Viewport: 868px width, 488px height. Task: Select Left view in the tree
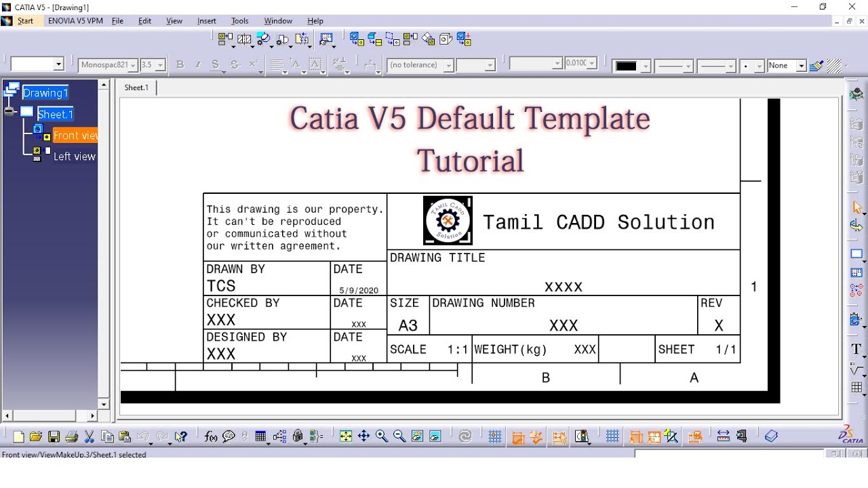tap(75, 156)
